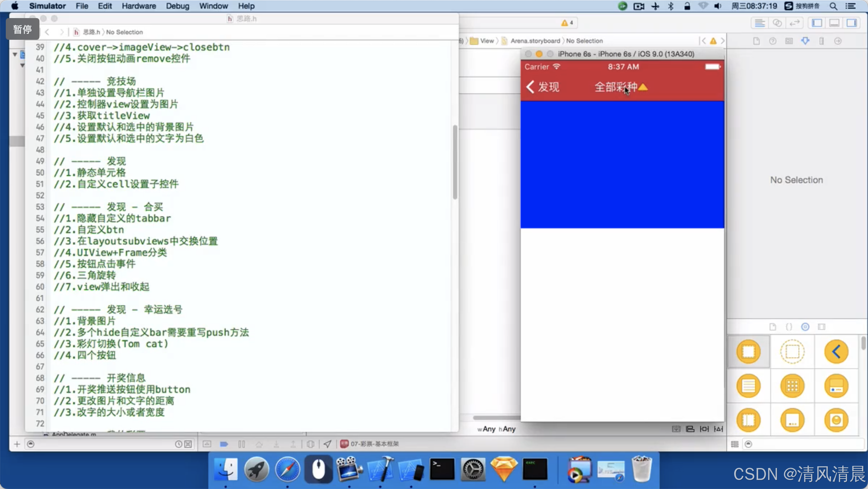
Task: Expand the Arena.storyboard tree item
Action: pyautogui.click(x=534, y=41)
